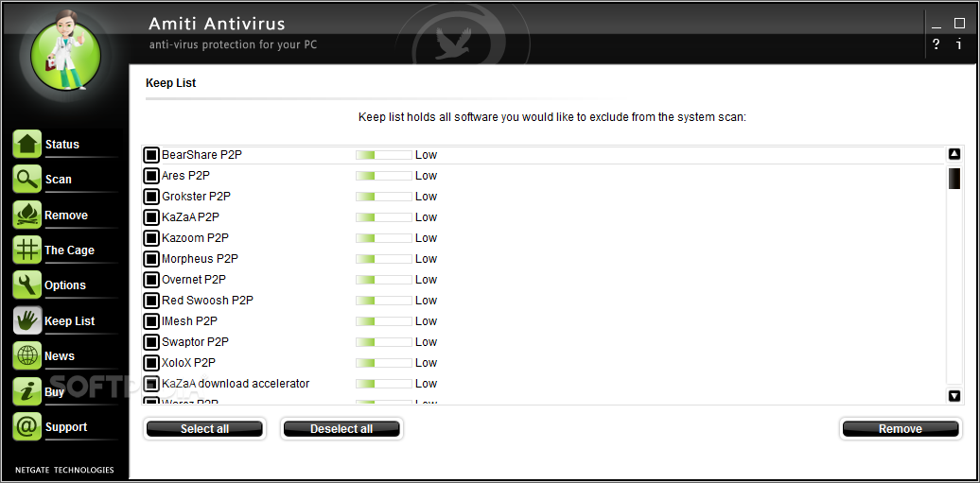The height and width of the screenshot is (483, 980).
Task: Click the Scan magnifier icon
Action: 26,180
